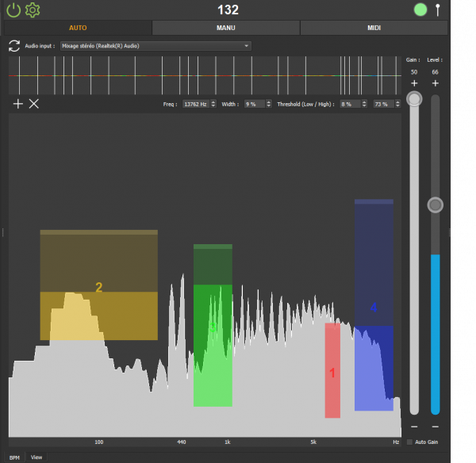Decrease Level with the minus icon
The image size is (476, 463).
tap(435, 427)
